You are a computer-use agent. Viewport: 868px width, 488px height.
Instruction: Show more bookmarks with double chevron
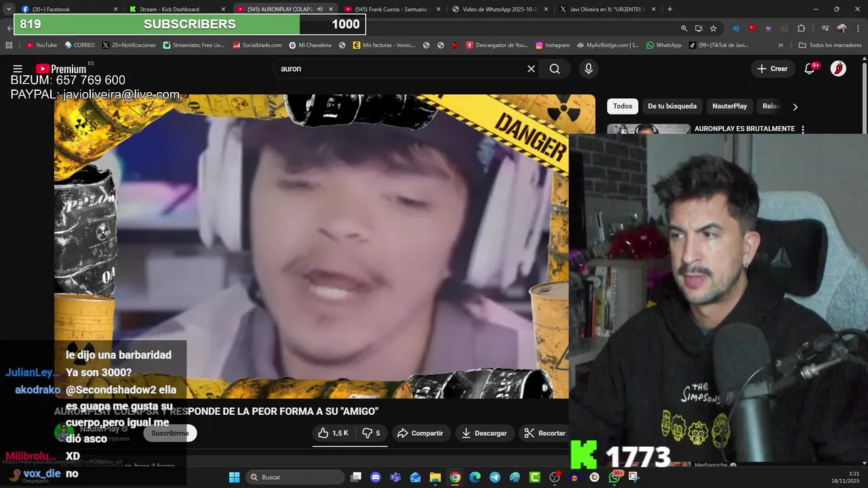tap(781, 45)
